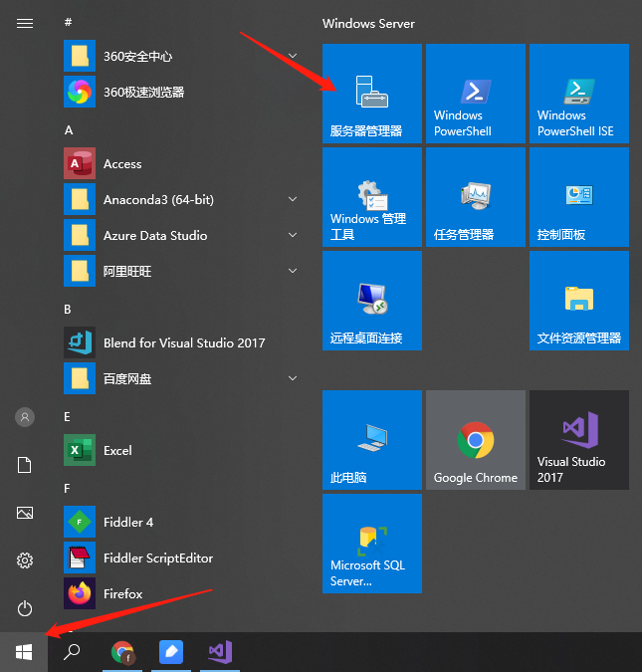The width and height of the screenshot is (642, 672).
Task: Expand the hamburger menu at top left
Action: click(25, 23)
